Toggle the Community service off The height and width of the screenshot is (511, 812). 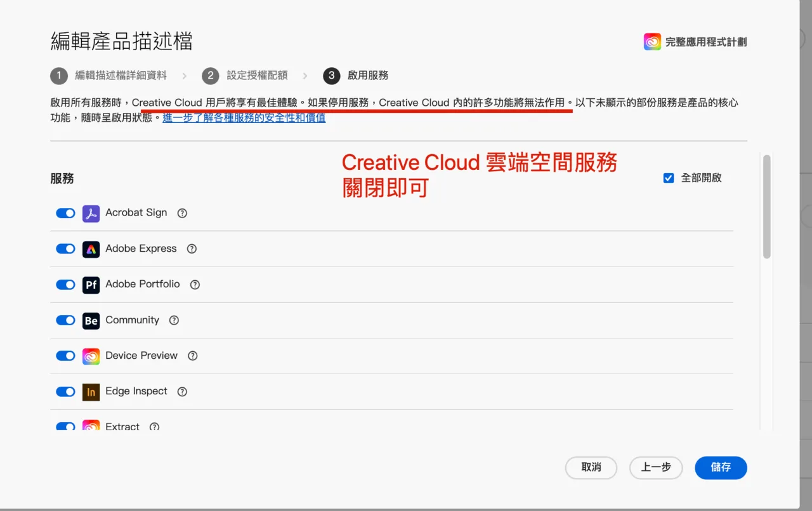click(x=65, y=320)
